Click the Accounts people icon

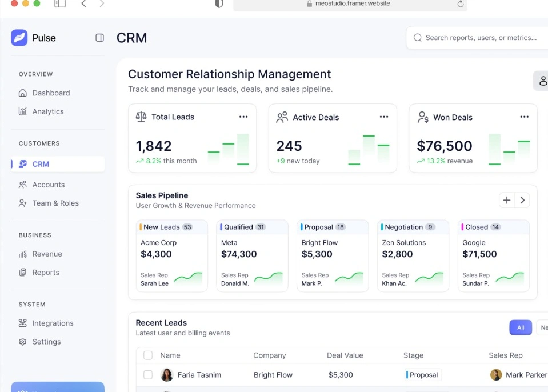point(23,185)
